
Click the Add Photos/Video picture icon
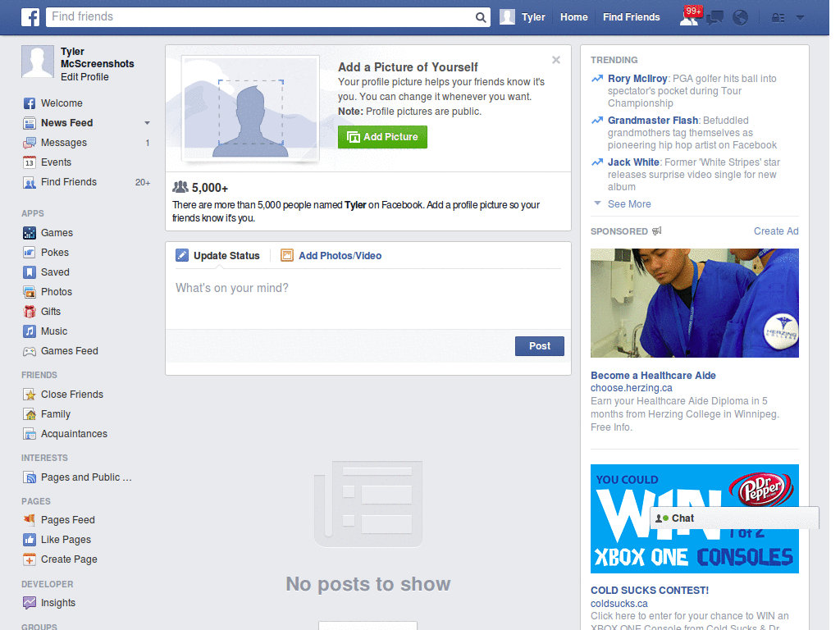coord(287,256)
